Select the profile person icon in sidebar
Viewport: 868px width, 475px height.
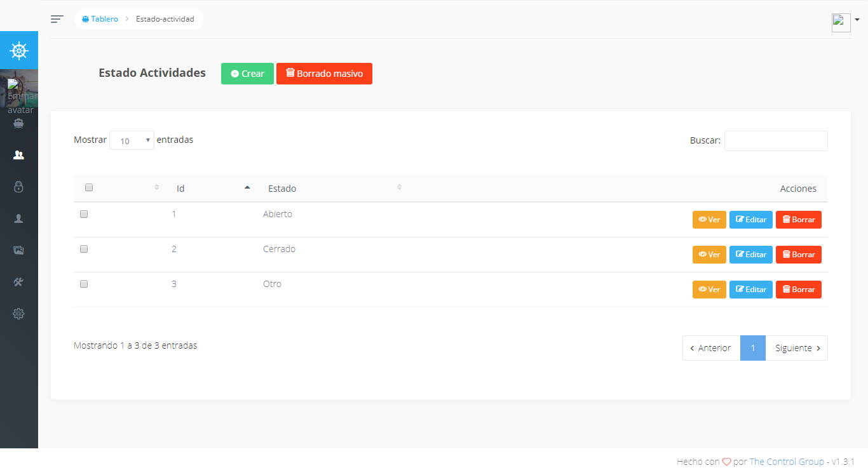18,218
